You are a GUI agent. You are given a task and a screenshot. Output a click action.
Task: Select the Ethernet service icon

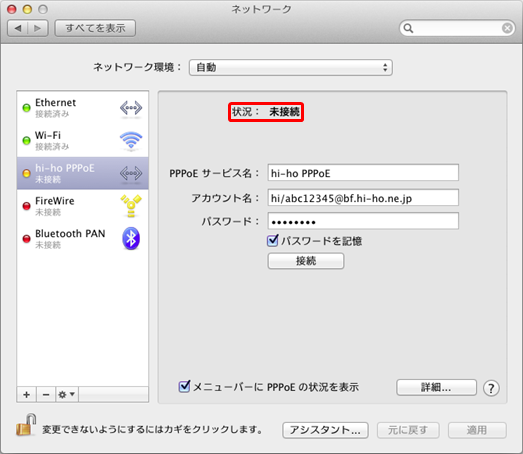131,108
